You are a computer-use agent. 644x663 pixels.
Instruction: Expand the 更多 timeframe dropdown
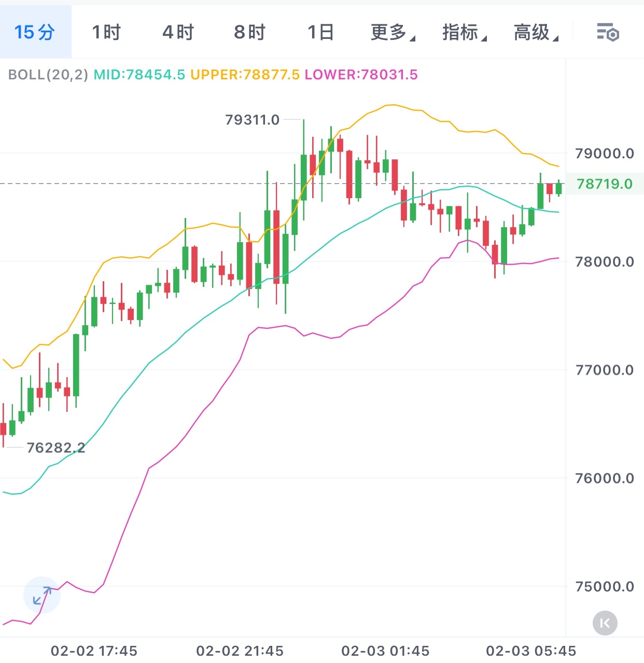pyautogui.click(x=393, y=32)
